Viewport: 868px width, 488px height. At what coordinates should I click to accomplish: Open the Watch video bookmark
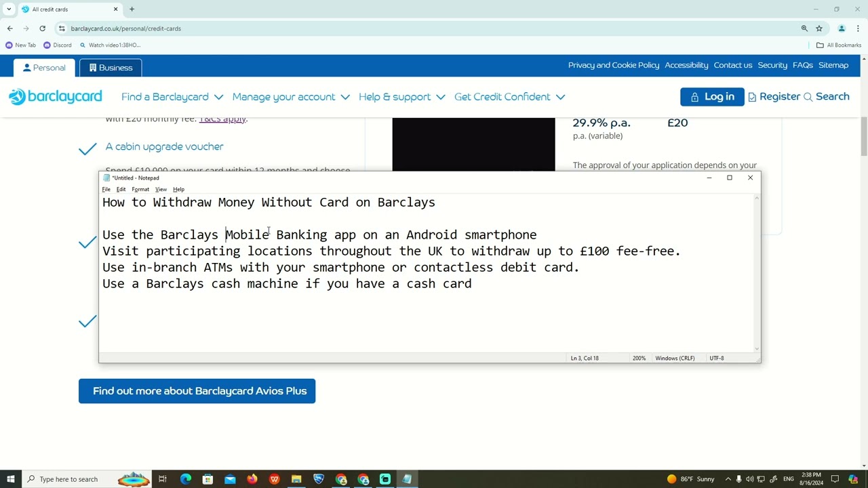(111, 45)
